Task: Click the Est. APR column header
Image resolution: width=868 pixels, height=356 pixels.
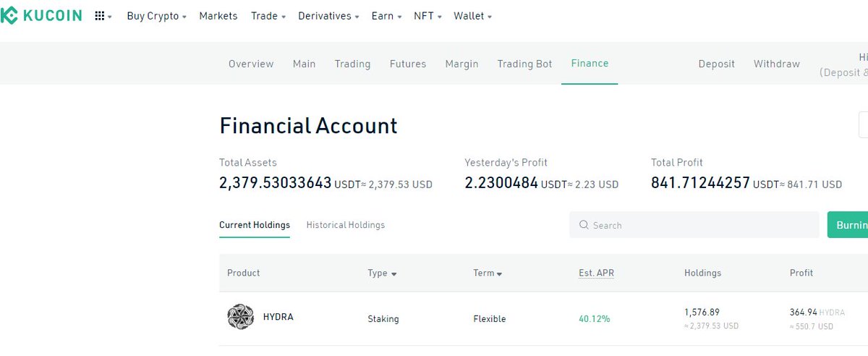Action: click(x=597, y=273)
